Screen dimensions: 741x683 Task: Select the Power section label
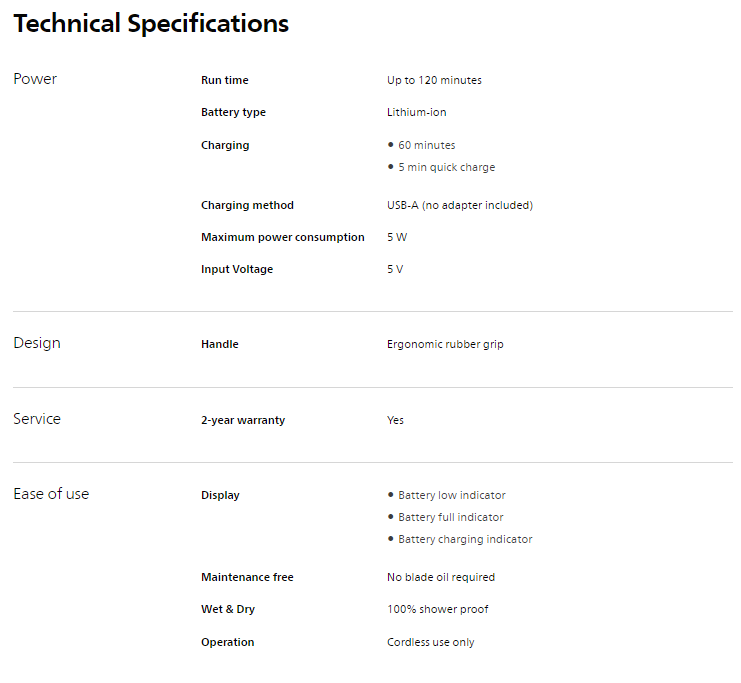(x=35, y=79)
